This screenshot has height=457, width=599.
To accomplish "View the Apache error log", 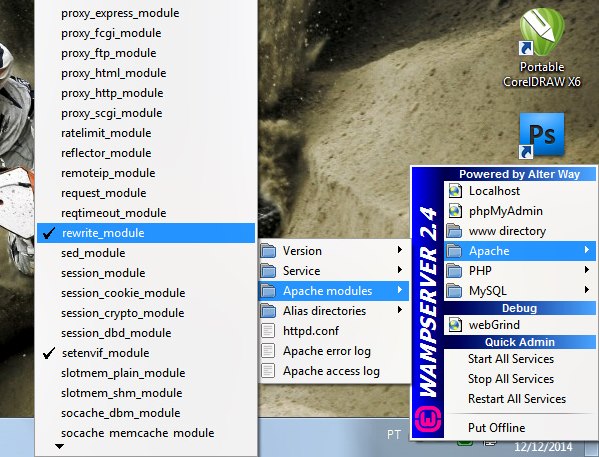I will point(334,351).
